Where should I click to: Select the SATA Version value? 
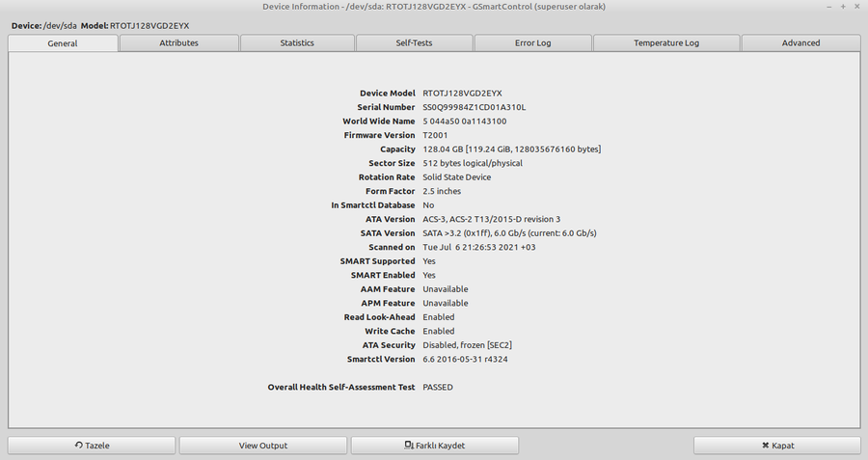(509, 233)
